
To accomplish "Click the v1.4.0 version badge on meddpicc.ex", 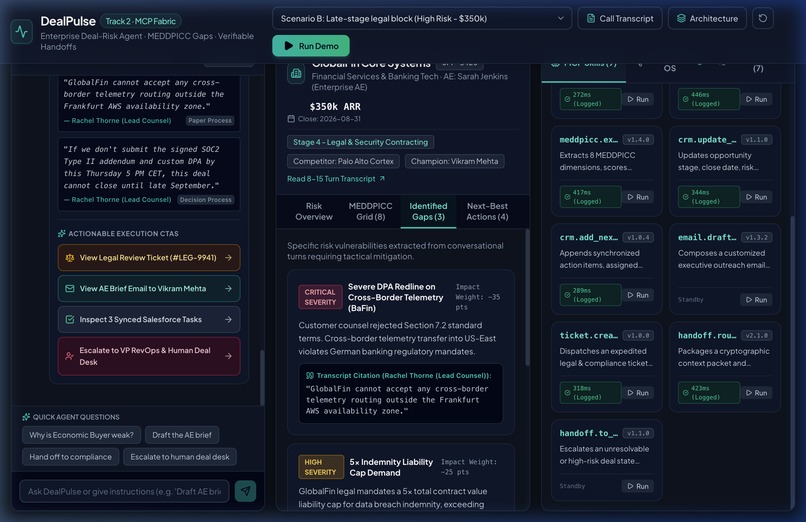I will point(638,140).
